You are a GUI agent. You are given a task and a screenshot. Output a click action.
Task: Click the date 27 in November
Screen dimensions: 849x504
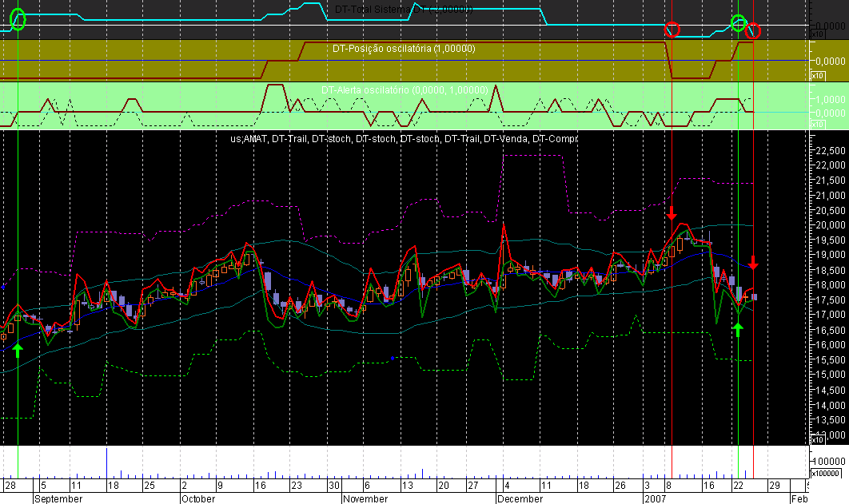473,486
